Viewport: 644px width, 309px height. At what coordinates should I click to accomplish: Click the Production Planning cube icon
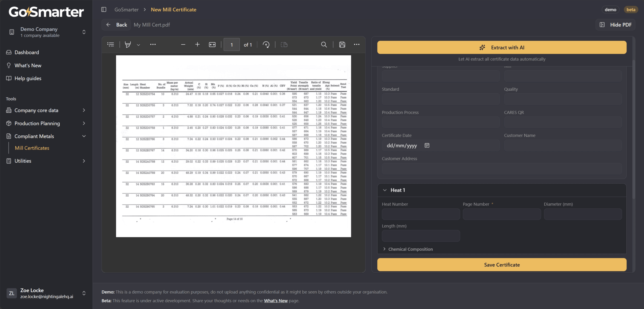coord(9,123)
